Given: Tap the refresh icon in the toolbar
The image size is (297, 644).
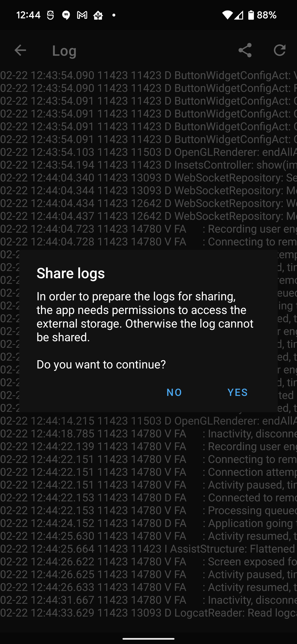Looking at the screenshot, I should (279, 50).
